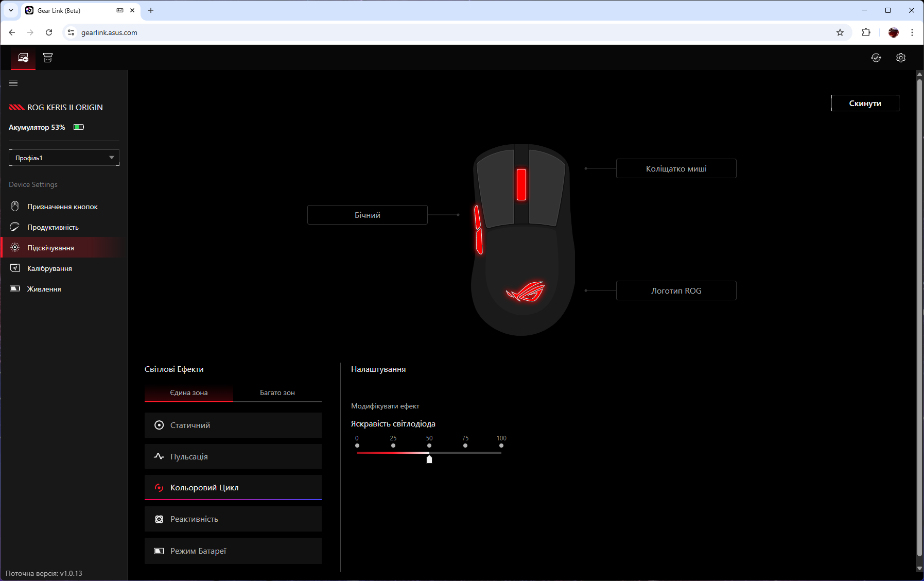The height and width of the screenshot is (581, 924).
Task: Open the Chrome profile avatar
Action: pyautogui.click(x=894, y=32)
